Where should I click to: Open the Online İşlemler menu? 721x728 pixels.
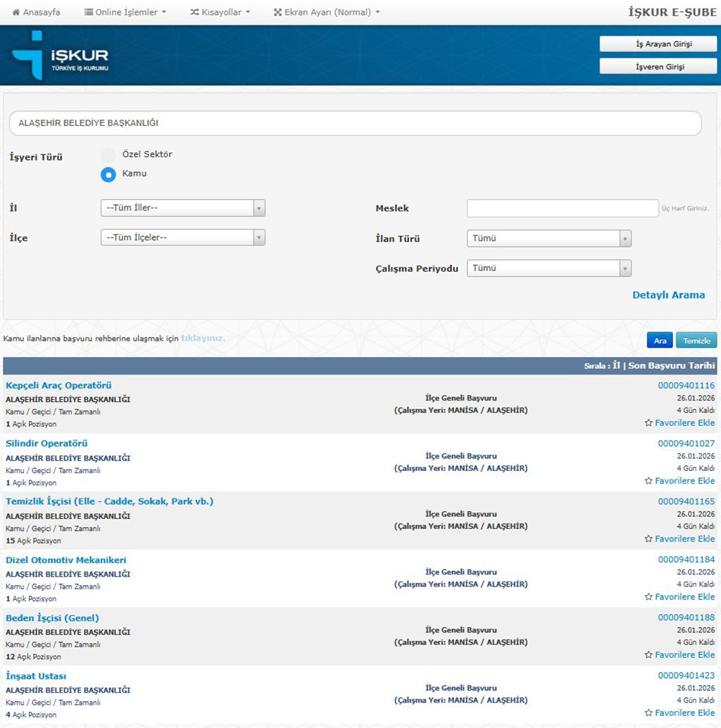pyautogui.click(x=125, y=12)
